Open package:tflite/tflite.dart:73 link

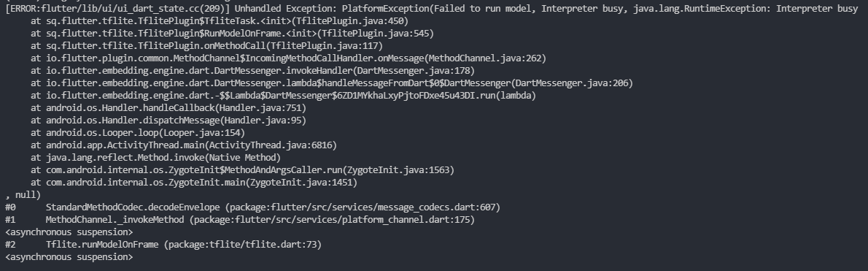coord(242,245)
